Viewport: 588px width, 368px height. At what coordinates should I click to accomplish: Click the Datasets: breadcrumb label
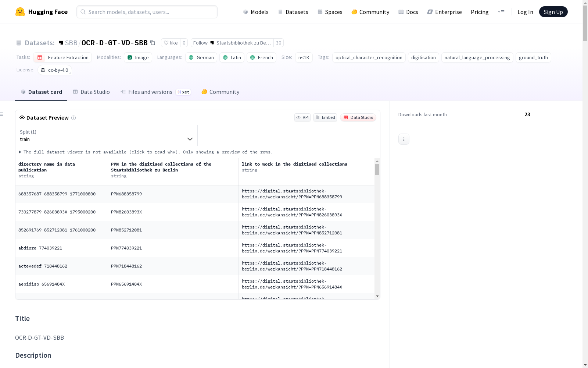(x=39, y=43)
